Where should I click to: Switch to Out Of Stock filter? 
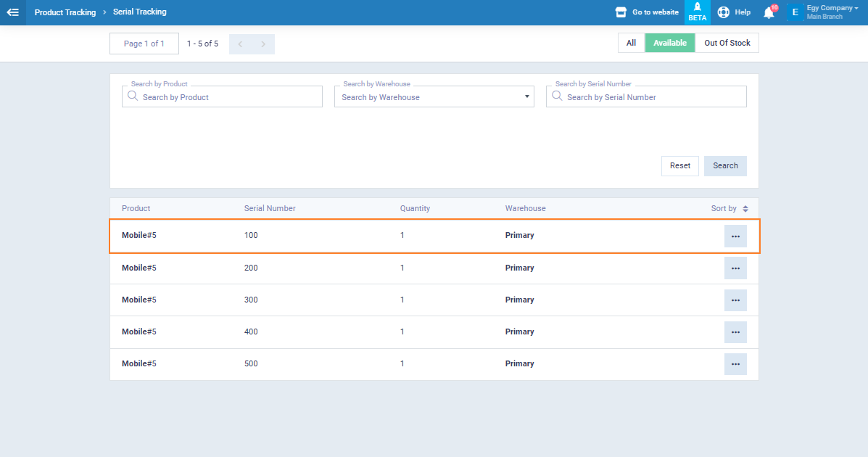tap(727, 44)
